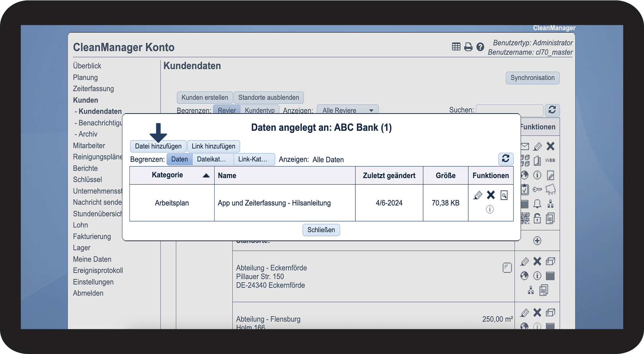This screenshot has width=644, height=354.
Task: Preview the file using the magnifier document icon
Action: [504, 195]
